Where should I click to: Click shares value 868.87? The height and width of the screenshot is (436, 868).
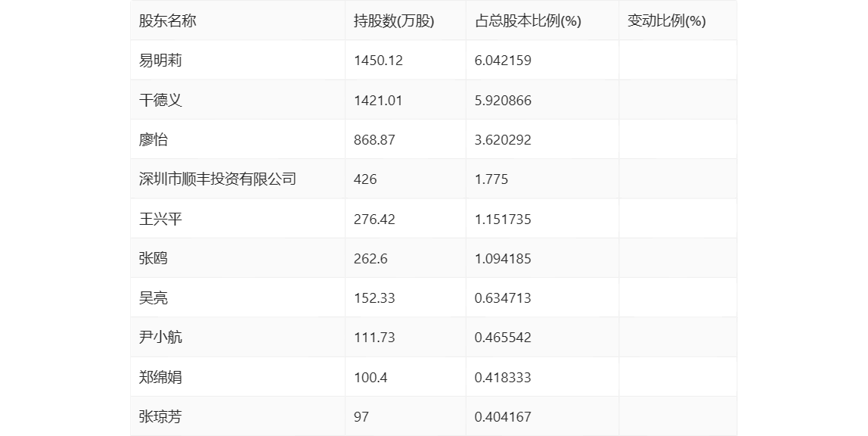tap(375, 139)
